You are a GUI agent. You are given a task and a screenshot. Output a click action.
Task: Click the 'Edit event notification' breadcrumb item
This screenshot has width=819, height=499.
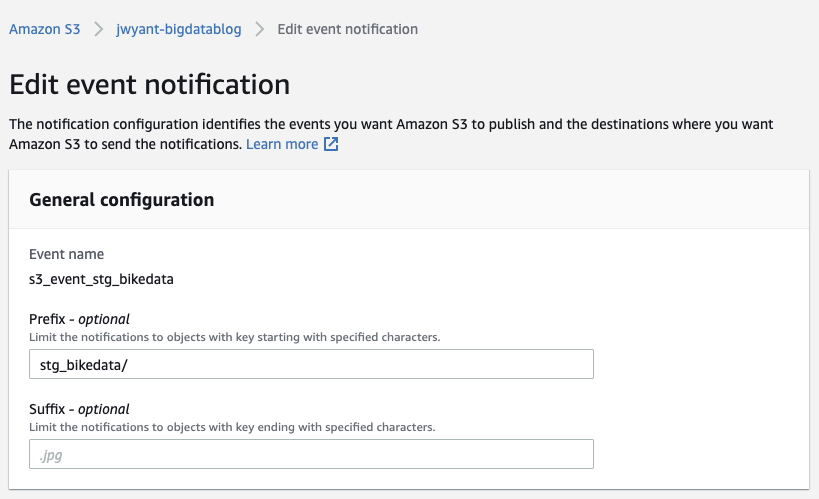click(347, 29)
